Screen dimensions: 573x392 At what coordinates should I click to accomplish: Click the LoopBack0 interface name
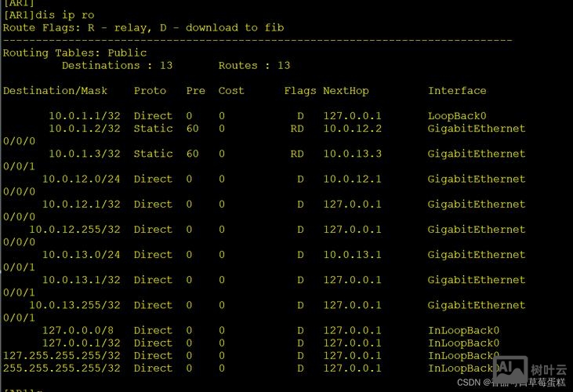[x=457, y=116]
